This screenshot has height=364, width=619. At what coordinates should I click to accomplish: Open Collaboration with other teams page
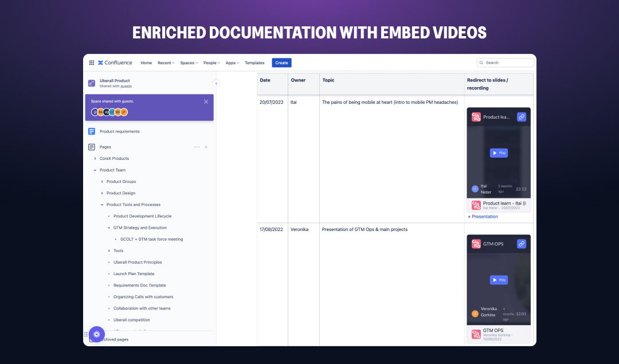[142, 308]
